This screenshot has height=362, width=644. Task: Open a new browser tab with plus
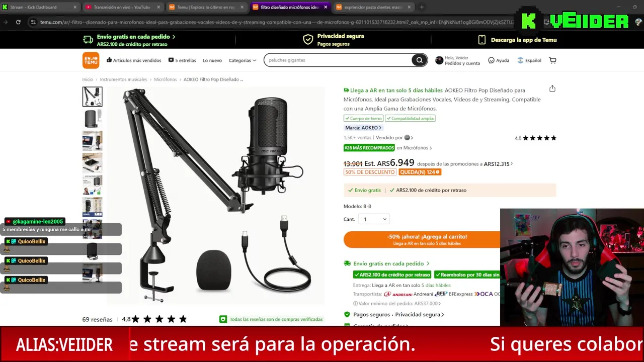[x=422, y=7]
